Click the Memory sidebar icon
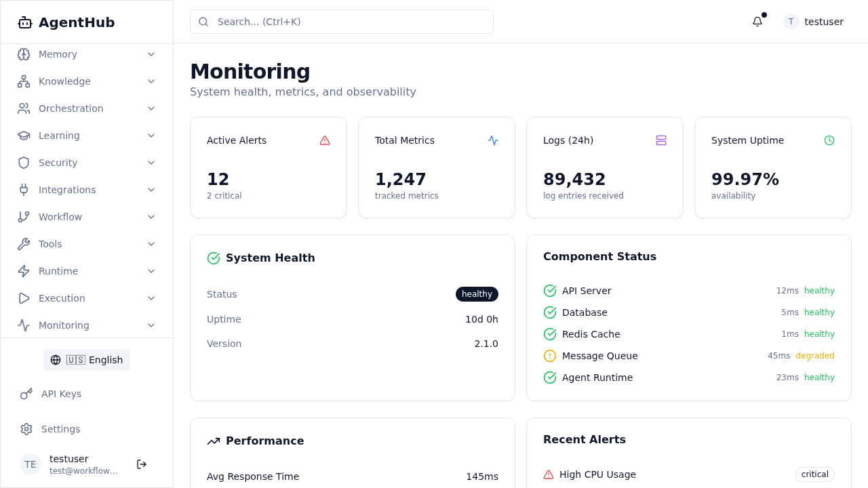This screenshot has height=488, width=868. [24, 54]
